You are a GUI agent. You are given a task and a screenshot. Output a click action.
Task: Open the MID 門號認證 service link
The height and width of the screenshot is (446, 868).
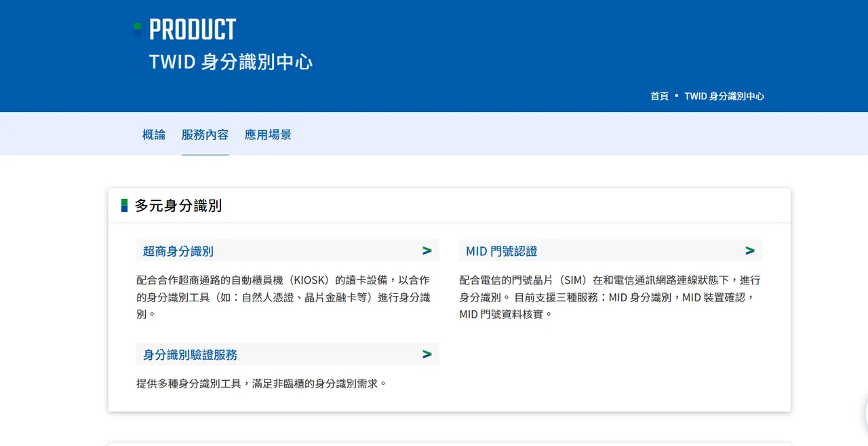(x=501, y=251)
